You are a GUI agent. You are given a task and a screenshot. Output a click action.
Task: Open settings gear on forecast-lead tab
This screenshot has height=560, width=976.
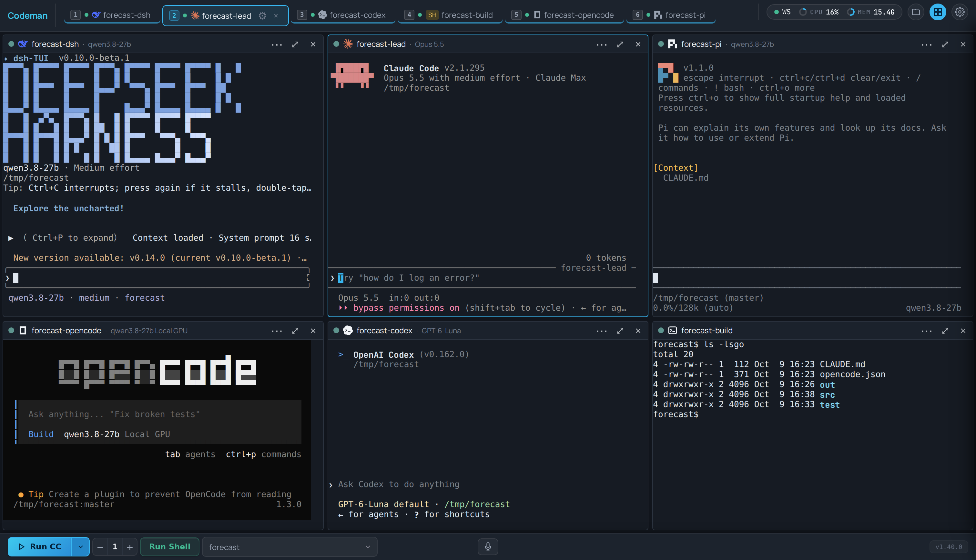click(262, 16)
